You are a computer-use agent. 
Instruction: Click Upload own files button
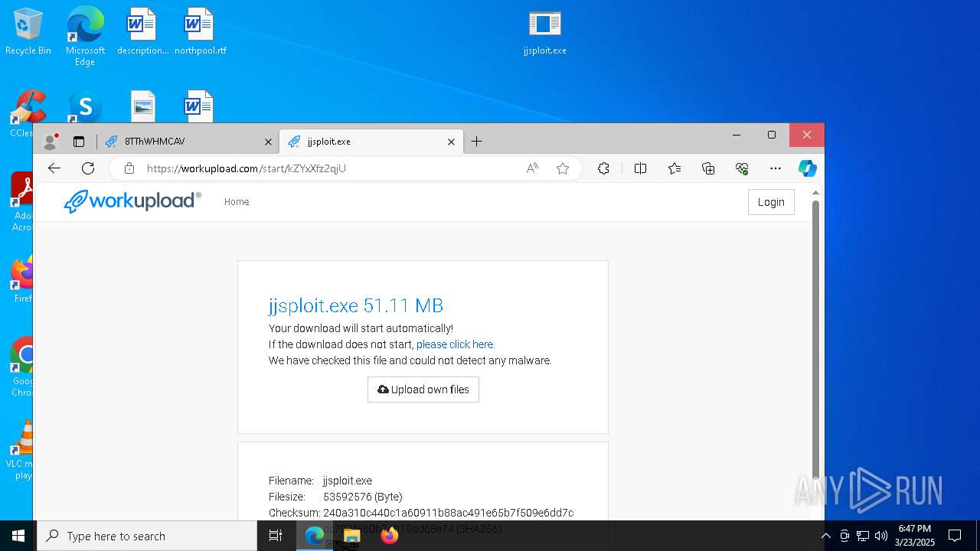423,390
